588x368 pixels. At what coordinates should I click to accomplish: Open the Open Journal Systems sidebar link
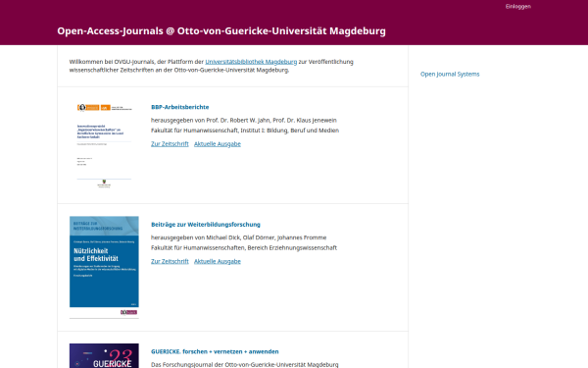[450, 74]
